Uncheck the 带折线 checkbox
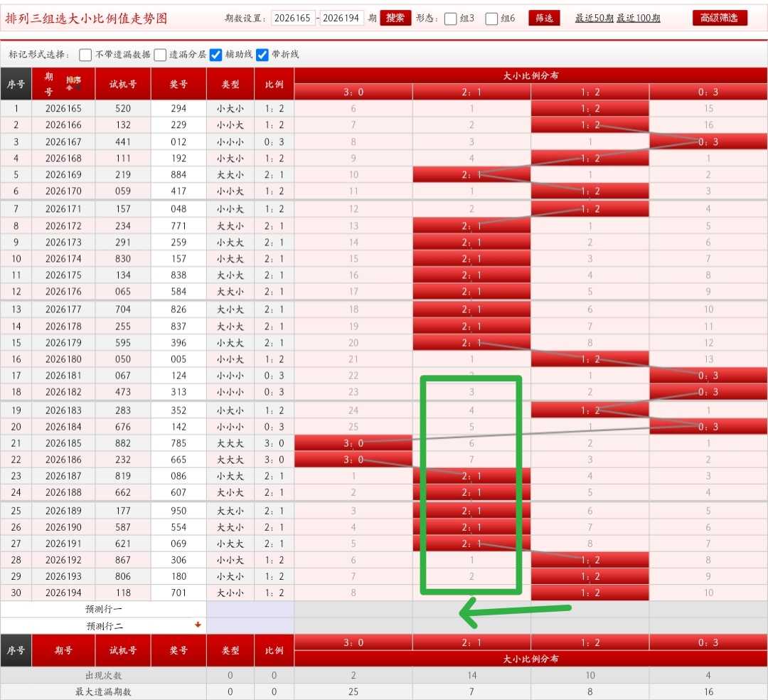This screenshot has height=700, width=768. click(262, 54)
